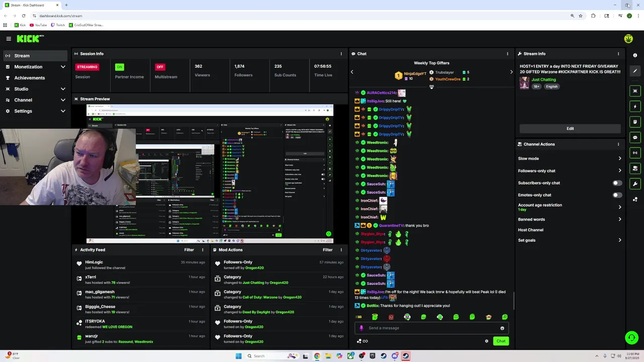Open the YouTube bookmark
This screenshot has height=362, width=644.
[38, 25]
